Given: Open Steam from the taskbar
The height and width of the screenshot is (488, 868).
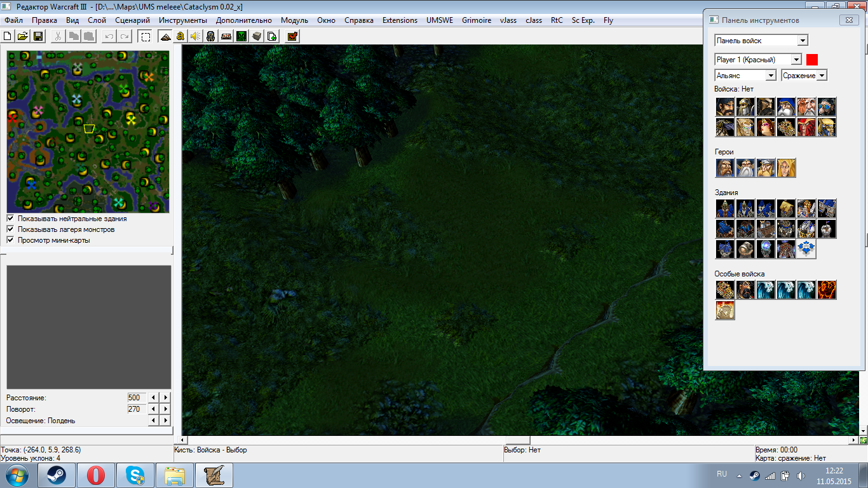Looking at the screenshot, I should [57, 475].
